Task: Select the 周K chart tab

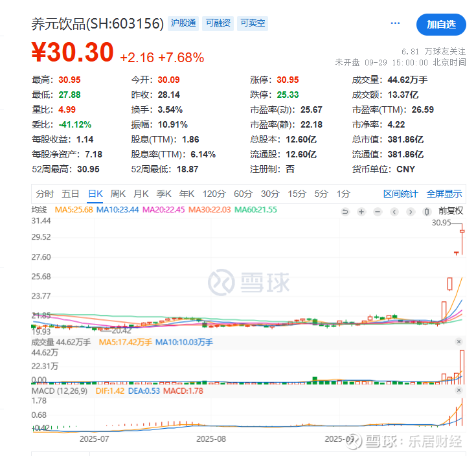Action: [118, 194]
